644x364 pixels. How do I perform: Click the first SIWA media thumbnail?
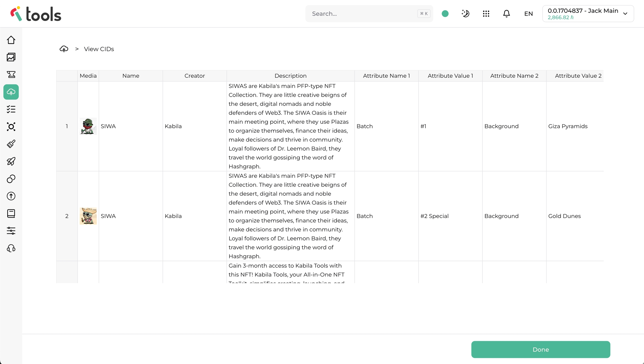coord(88,126)
